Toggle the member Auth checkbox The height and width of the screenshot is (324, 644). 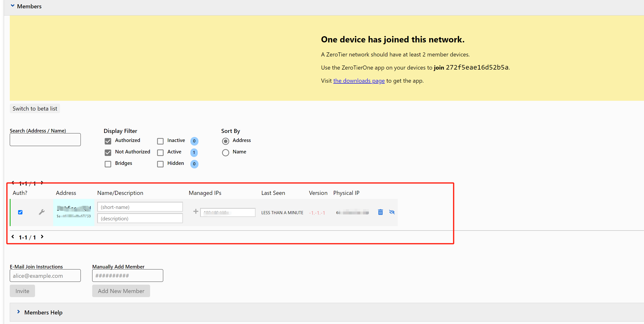[x=20, y=212]
